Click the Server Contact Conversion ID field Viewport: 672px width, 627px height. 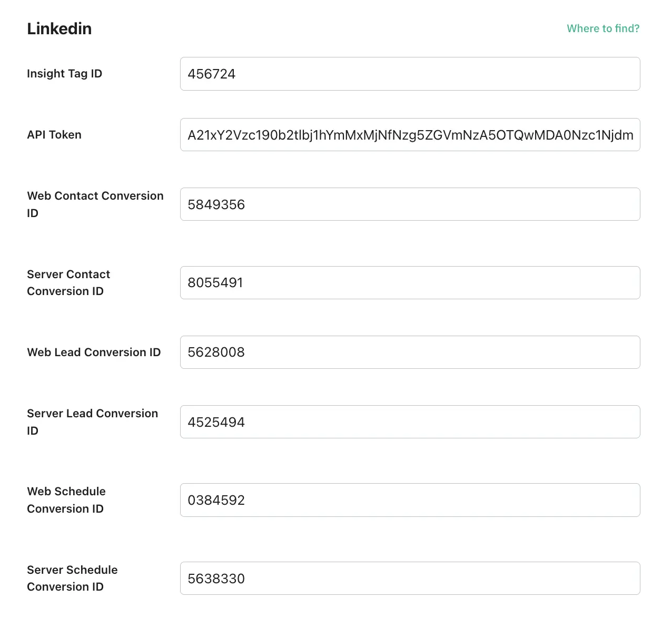pyautogui.click(x=410, y=282)
